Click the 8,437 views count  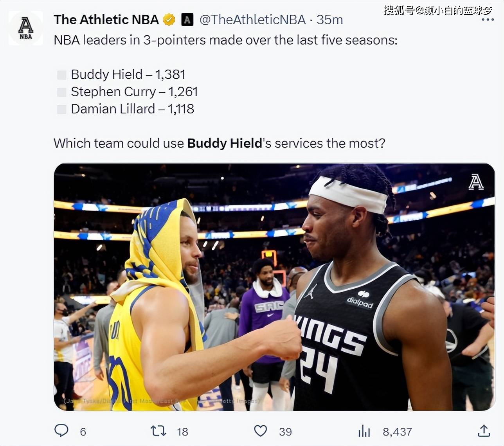click(x=397, y=432)
